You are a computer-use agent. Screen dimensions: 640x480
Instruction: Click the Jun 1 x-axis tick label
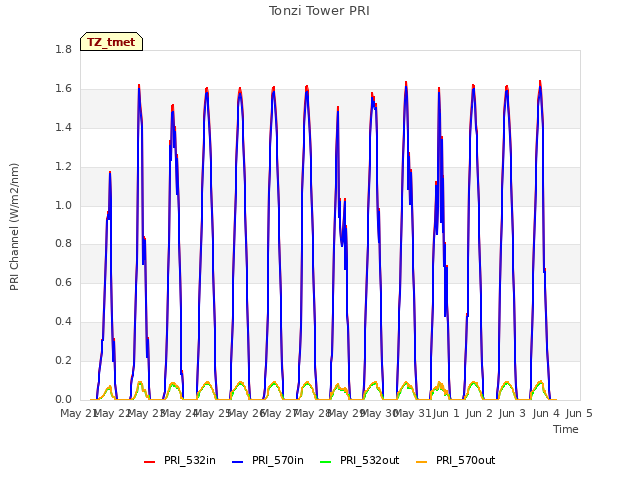click(x=446, y=413)
